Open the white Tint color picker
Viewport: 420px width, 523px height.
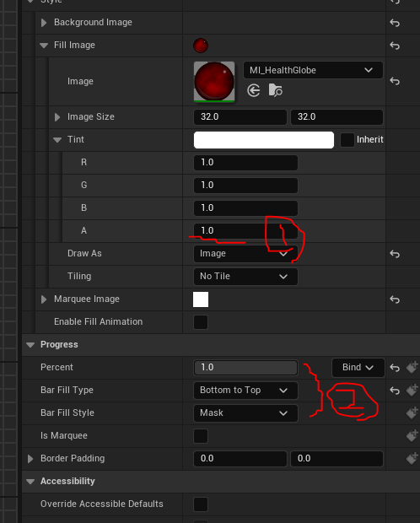coord(263,140)
